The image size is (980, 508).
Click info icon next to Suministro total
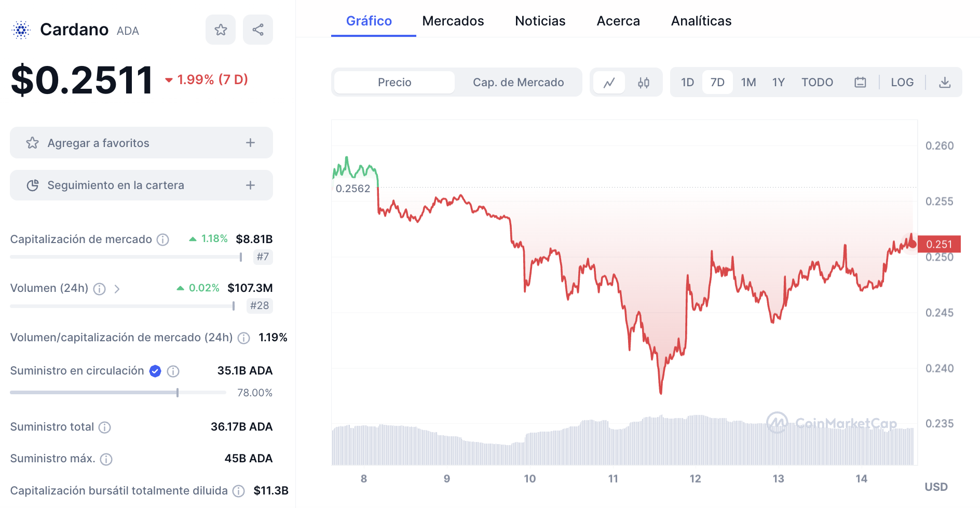click(105, 427)
